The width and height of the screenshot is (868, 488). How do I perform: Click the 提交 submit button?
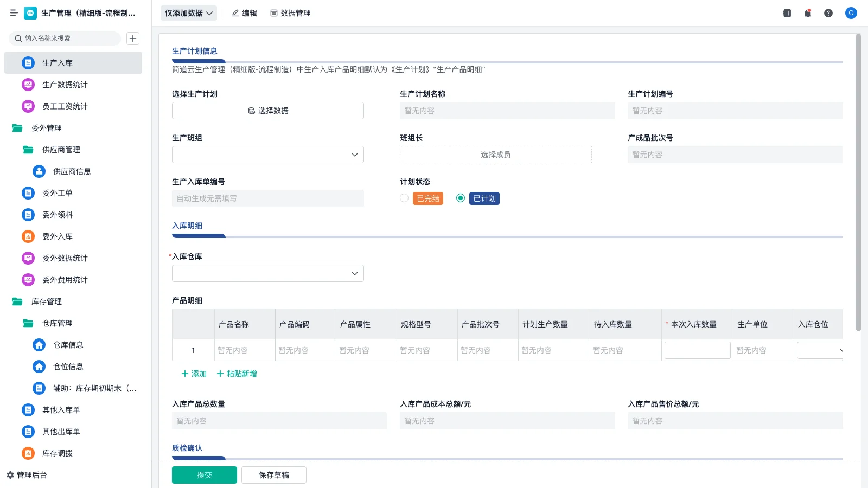(205, 474)
